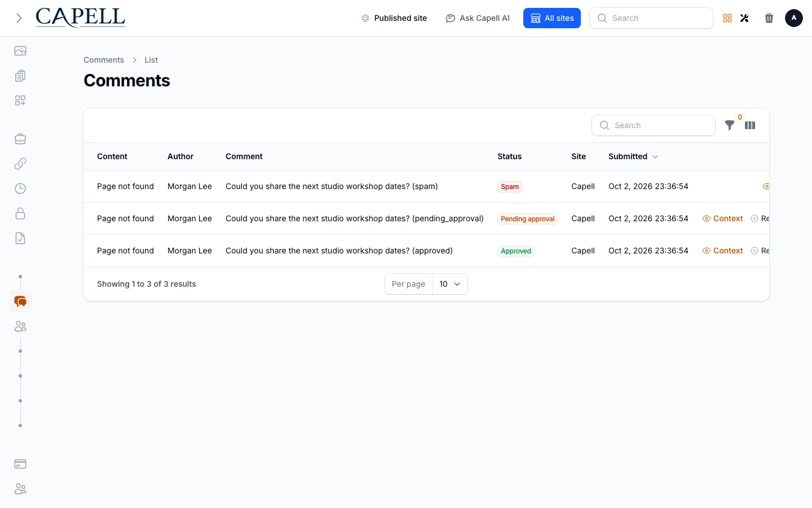
Task: Open the Per page dropdown showing 10
Action: coord(449,284)
